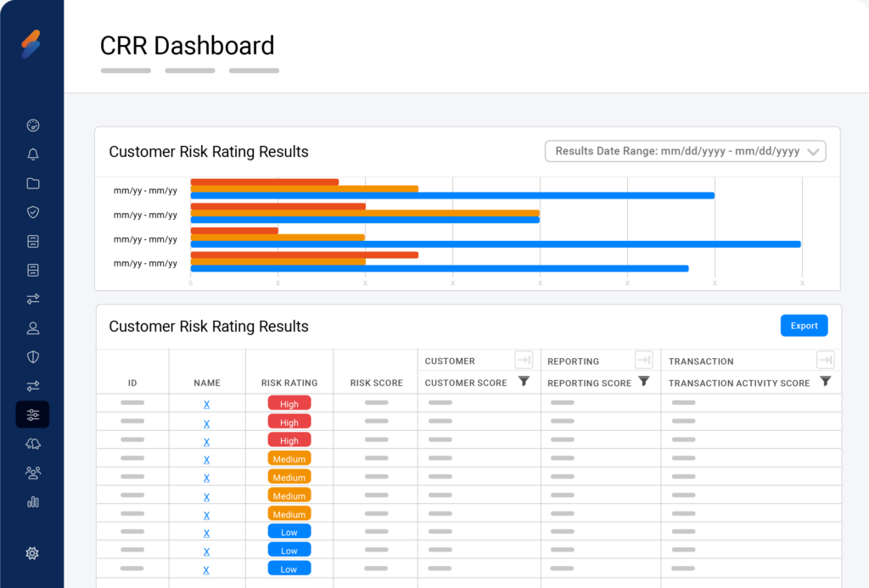Click the longest blue bar in chart
Viewport: 869px width, 588px height.
coord(496,244)
